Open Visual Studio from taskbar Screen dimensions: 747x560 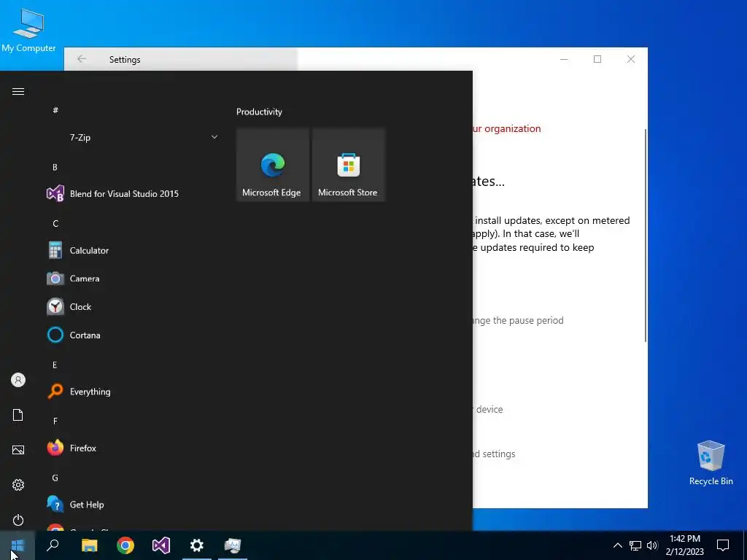[x=161, y=545]
